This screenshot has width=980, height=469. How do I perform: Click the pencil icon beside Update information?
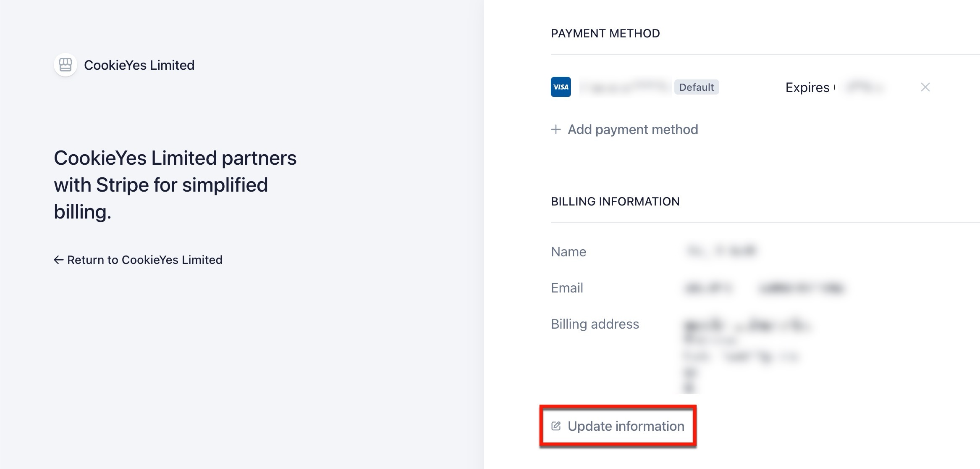[556, 426]
